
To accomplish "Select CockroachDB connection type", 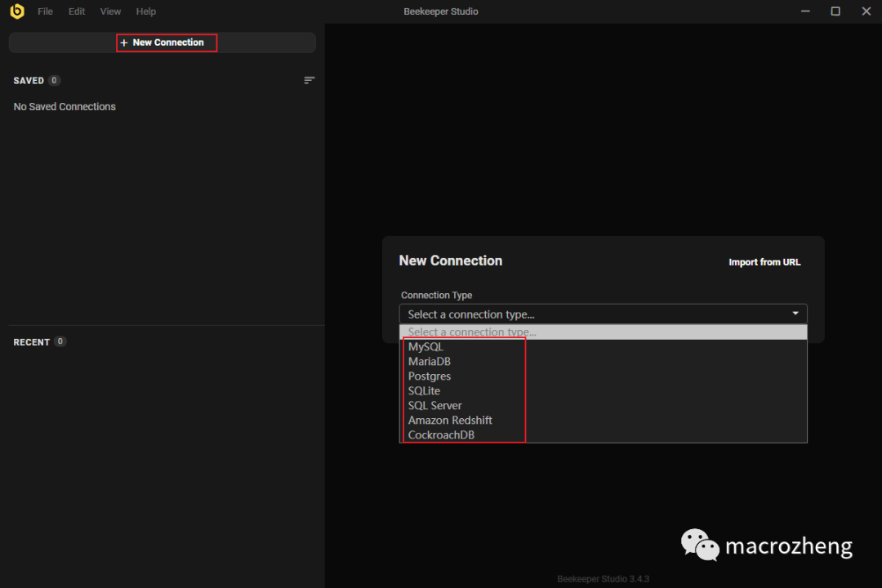I will (x=603, y=434).
